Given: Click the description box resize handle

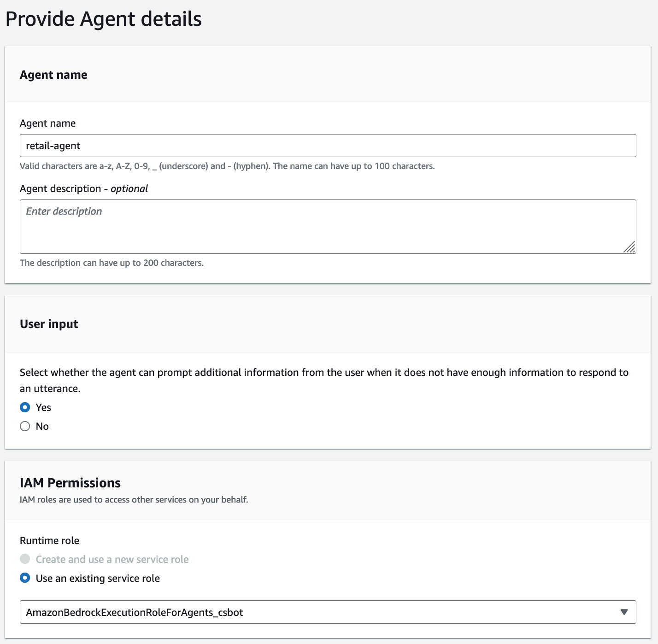Looking at the screenshot, I should [629, 247].
